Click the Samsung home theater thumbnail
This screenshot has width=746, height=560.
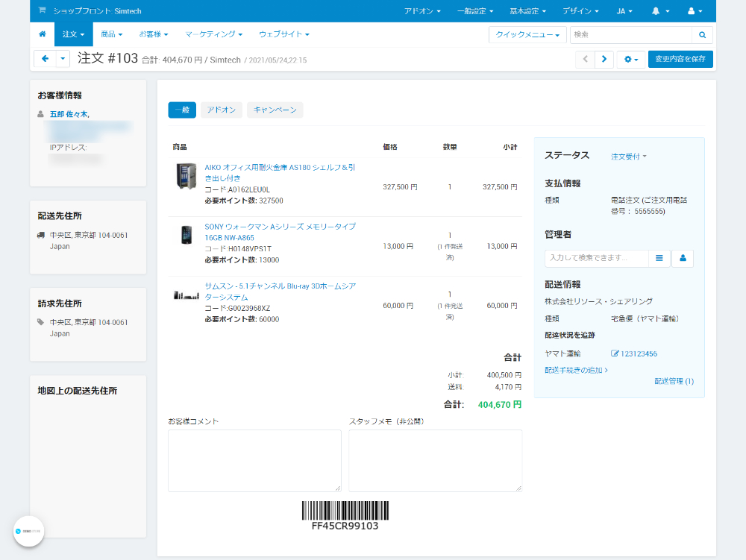point(186,295)
